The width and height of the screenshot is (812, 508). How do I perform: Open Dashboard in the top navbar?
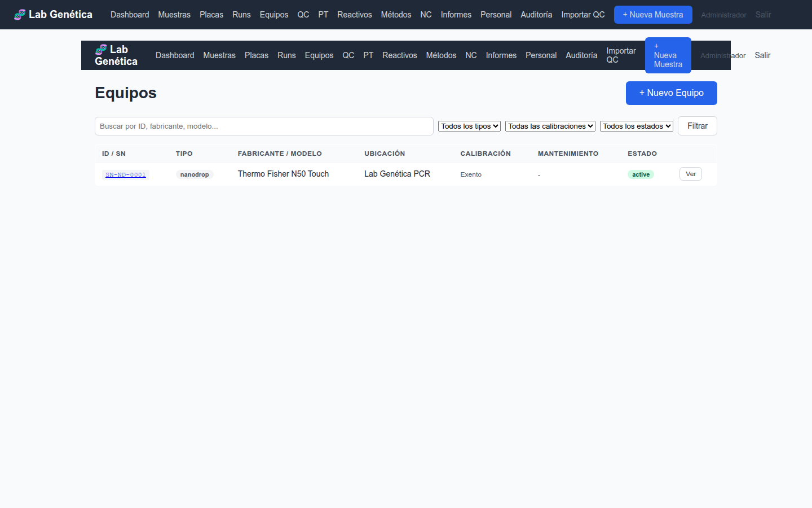pos(130,15)
